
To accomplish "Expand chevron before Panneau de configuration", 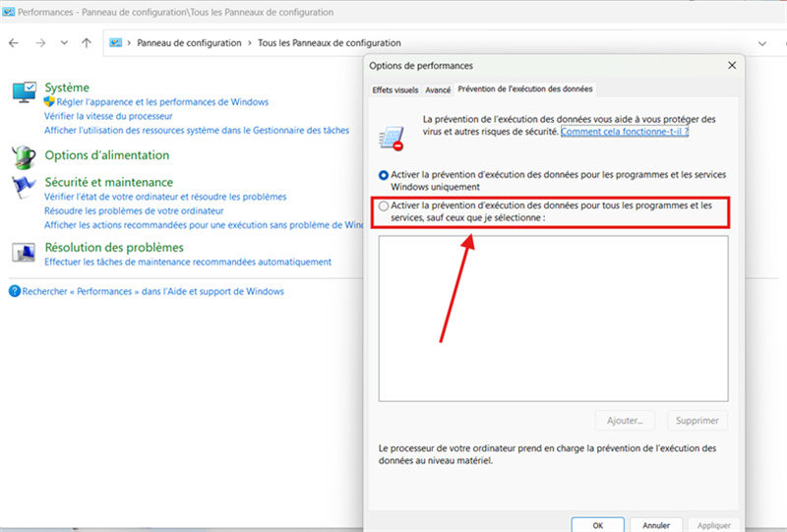I will click(x=129, y=43).
